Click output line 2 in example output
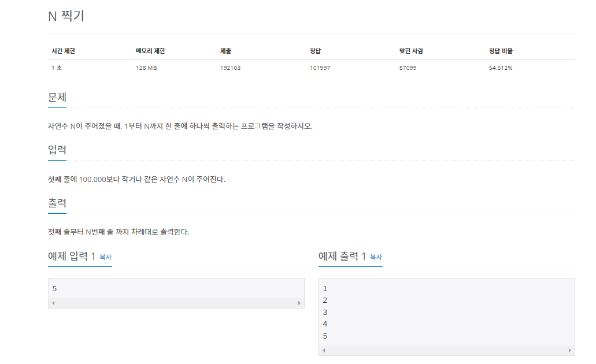Viewport: 596px width, 364px height. 325,300
